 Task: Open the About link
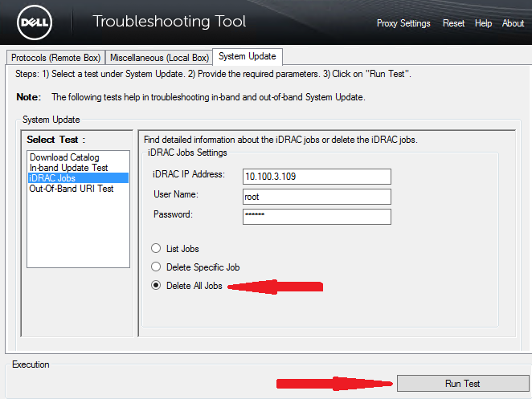[513, 23]
